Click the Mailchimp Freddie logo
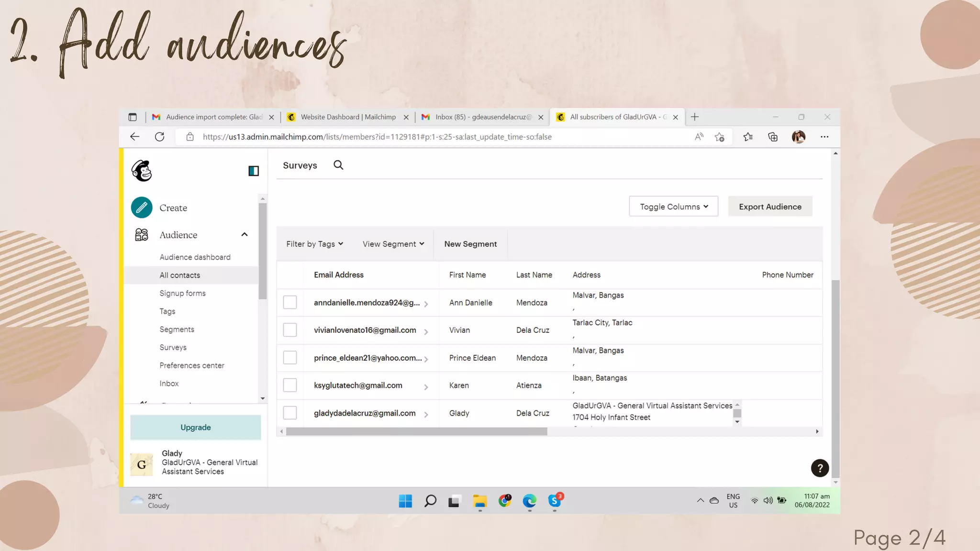Screen dimensions: 980x551 142,171
